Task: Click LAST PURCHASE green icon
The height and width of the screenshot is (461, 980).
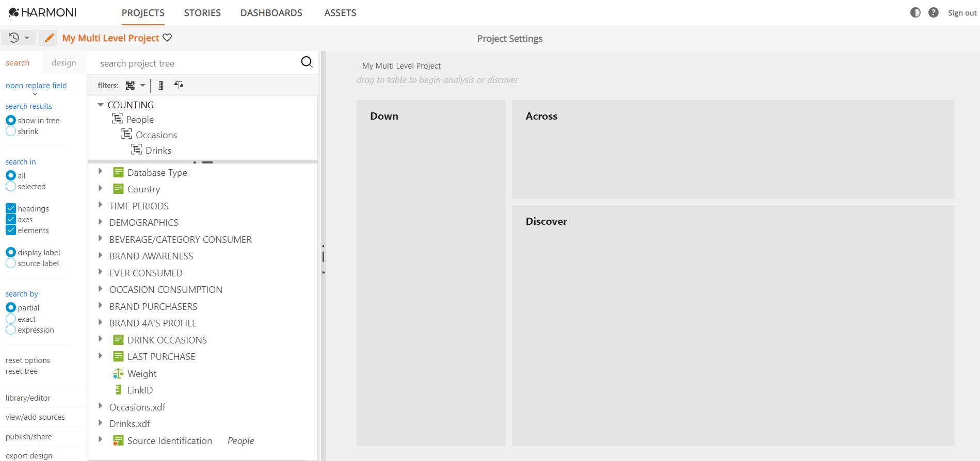Action: tap(118, 356)
